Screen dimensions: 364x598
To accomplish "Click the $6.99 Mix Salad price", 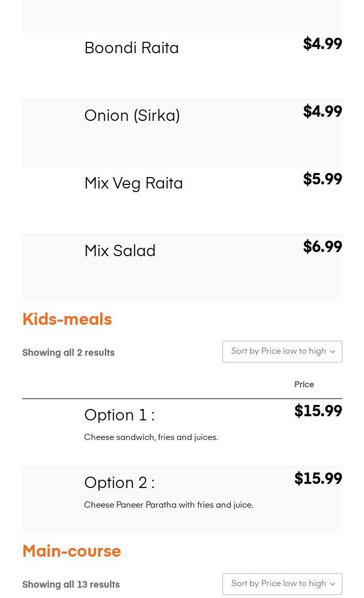I will [x=322, y=247].
